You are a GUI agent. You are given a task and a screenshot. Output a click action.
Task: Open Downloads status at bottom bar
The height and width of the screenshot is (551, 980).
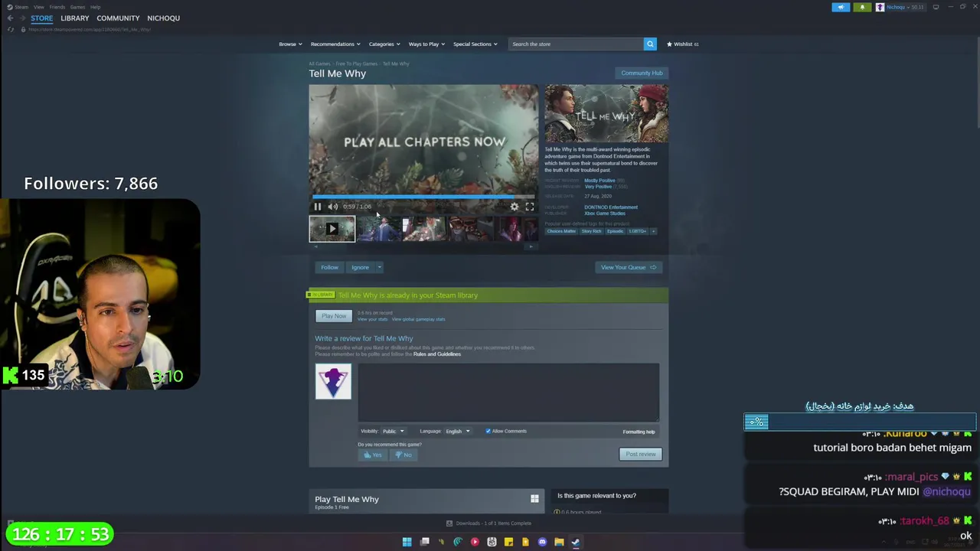489,523
